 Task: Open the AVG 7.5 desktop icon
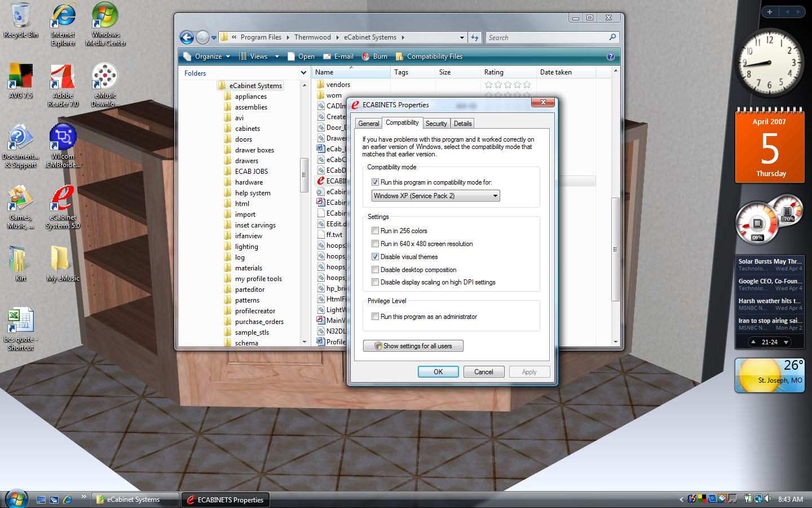(x=21, y=82)
